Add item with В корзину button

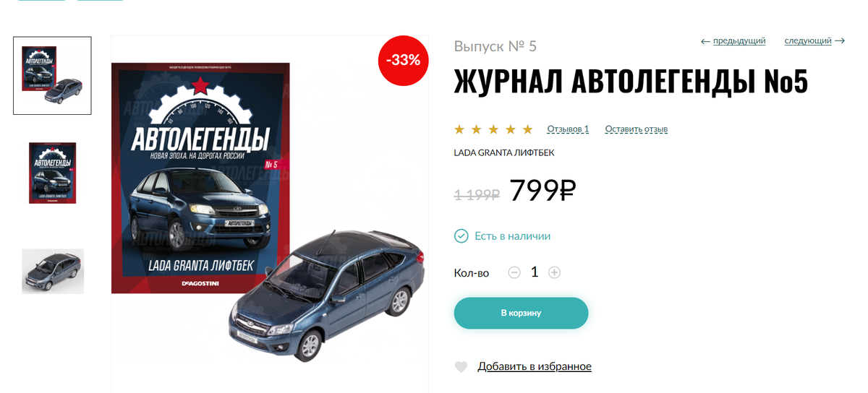pyautogui.click(x=521, y=313)
